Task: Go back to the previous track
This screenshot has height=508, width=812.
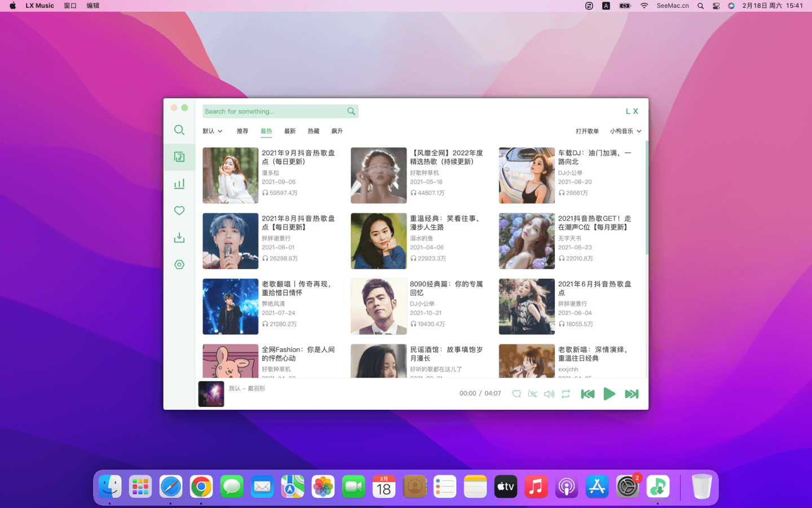Action: (x=588, y=394)
